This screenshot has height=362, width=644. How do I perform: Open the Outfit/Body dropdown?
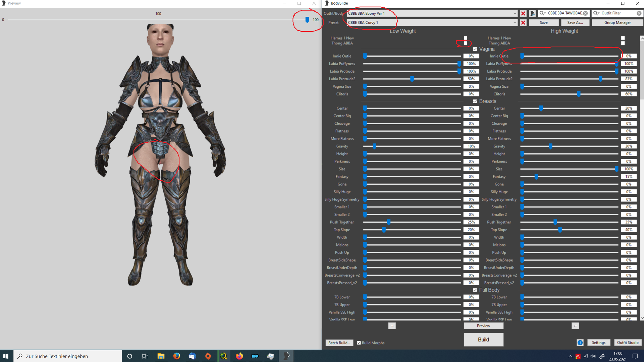515,13
